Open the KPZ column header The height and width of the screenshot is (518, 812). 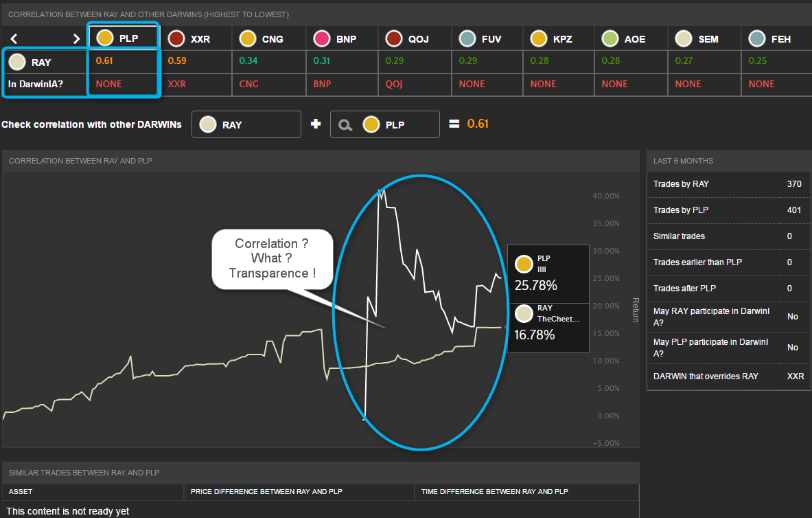pyautogui.click(x=559, y=38)
